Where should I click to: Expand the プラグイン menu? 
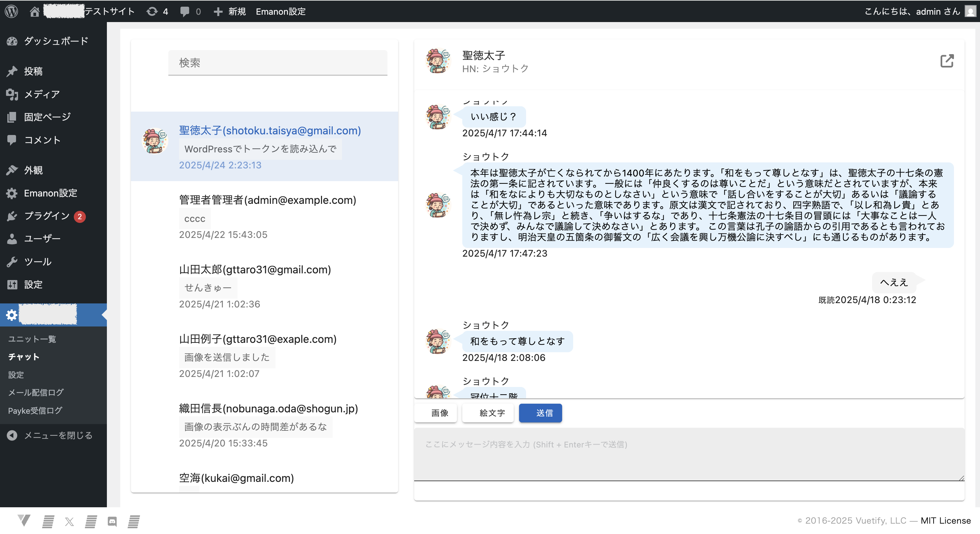[x=47, y=216]
